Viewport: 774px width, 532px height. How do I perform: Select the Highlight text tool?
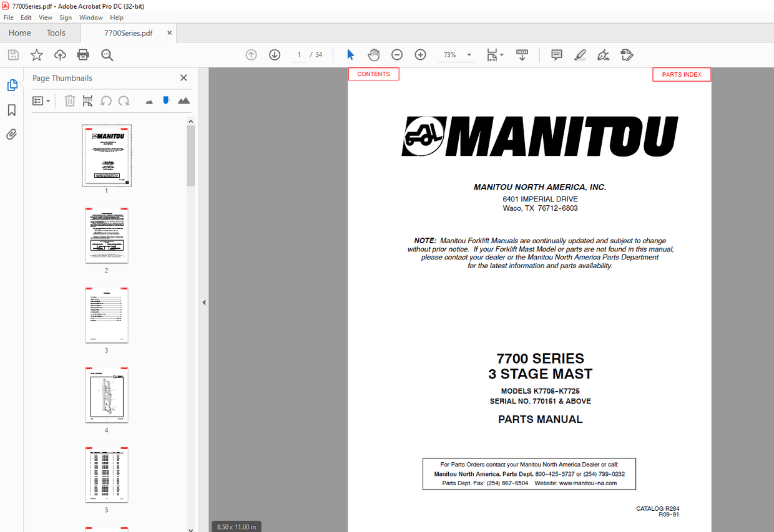coord(579,55)
